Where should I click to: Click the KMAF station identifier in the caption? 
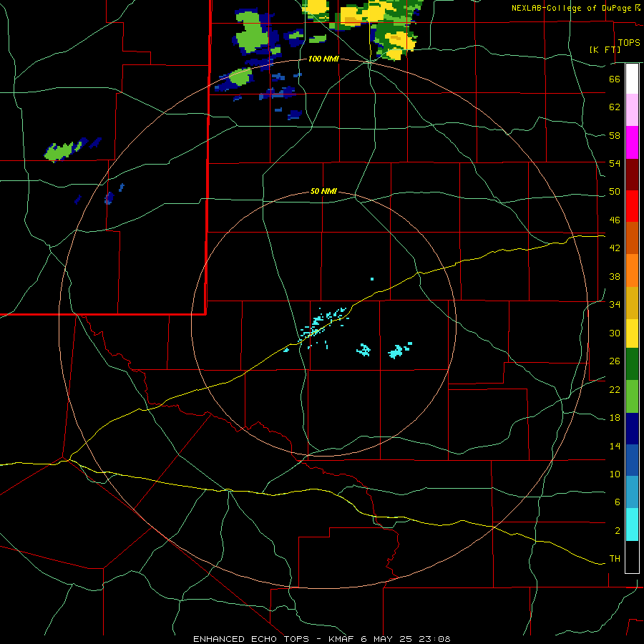pyautogui.click(x=343, y=639)
